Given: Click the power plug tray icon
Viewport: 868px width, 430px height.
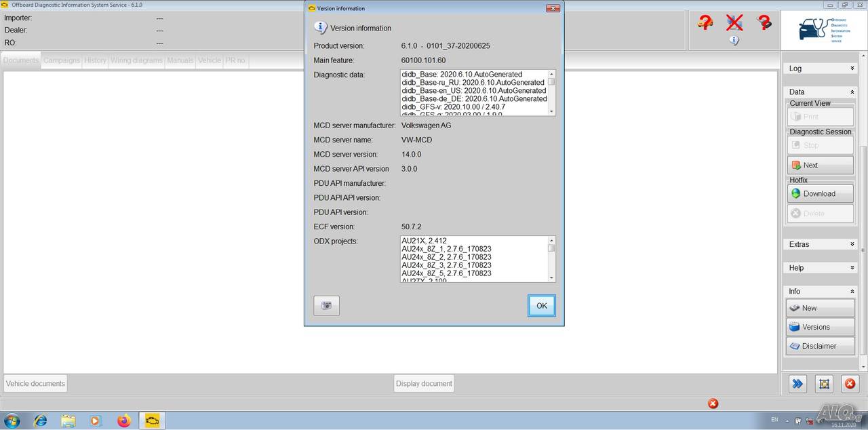Looking at the screenshot, I should [797, 421].
